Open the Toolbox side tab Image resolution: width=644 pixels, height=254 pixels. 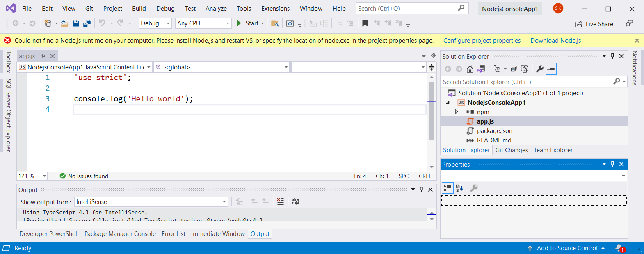[8, 62]
